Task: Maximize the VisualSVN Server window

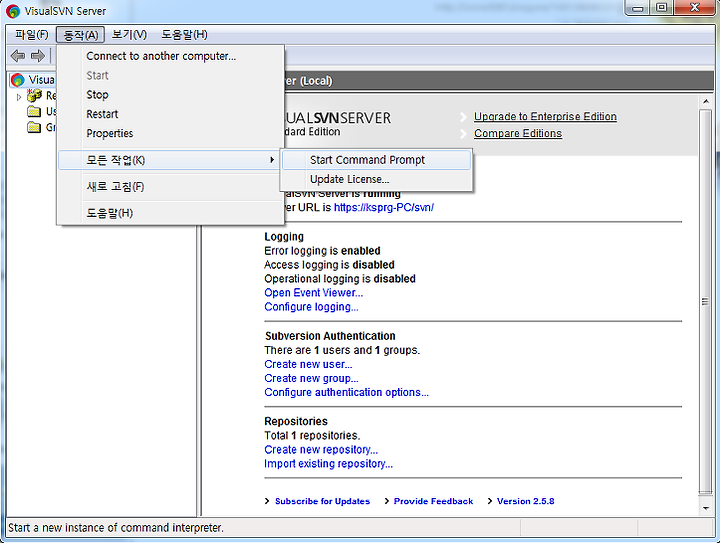Action: pos(661,8)
